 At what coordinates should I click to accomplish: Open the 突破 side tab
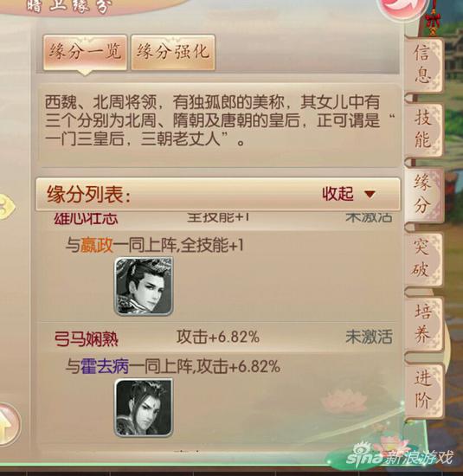click(x=423, y=259)
